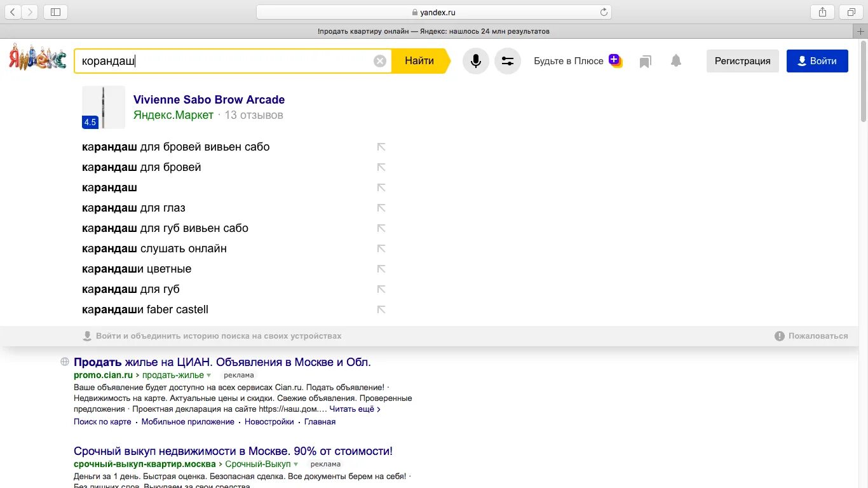This screenshot has width=868, height=488.
Task: Click the promo.cian.ru green URL
Action: tap(104, 376)
